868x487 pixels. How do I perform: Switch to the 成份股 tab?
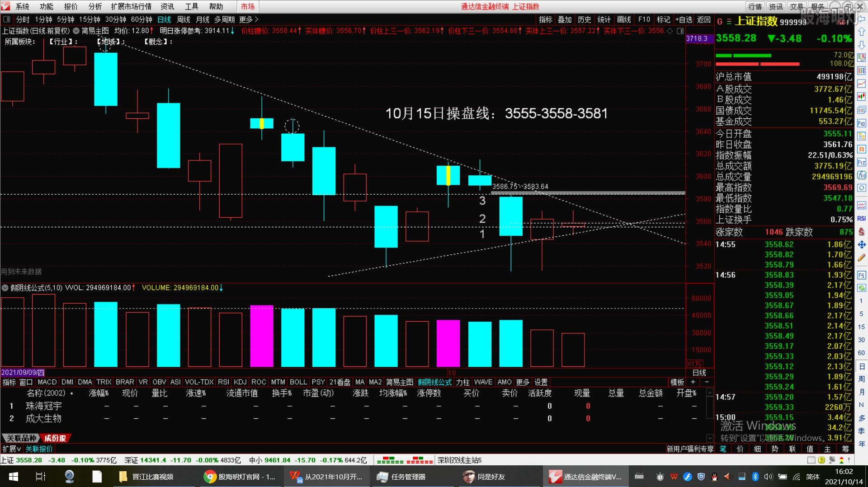[55, 438]
